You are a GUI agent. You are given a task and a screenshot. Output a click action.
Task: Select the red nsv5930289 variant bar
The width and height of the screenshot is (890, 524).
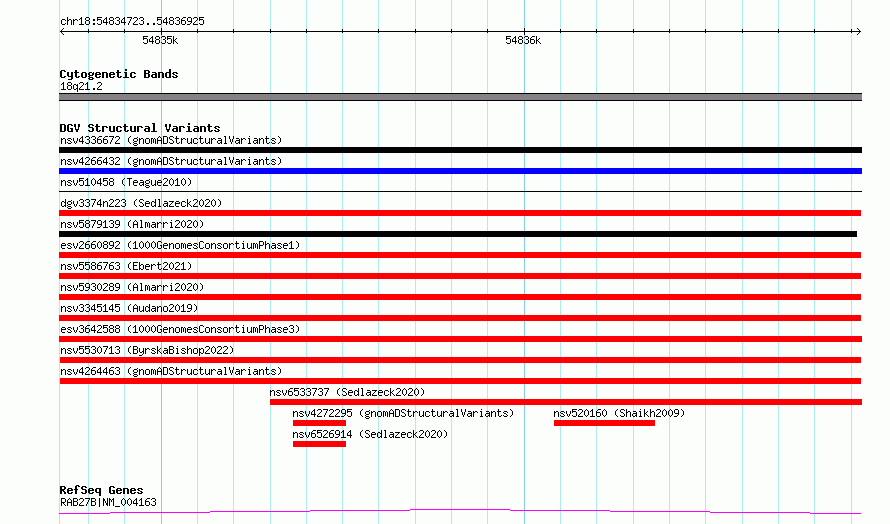[x=460, y=297]
